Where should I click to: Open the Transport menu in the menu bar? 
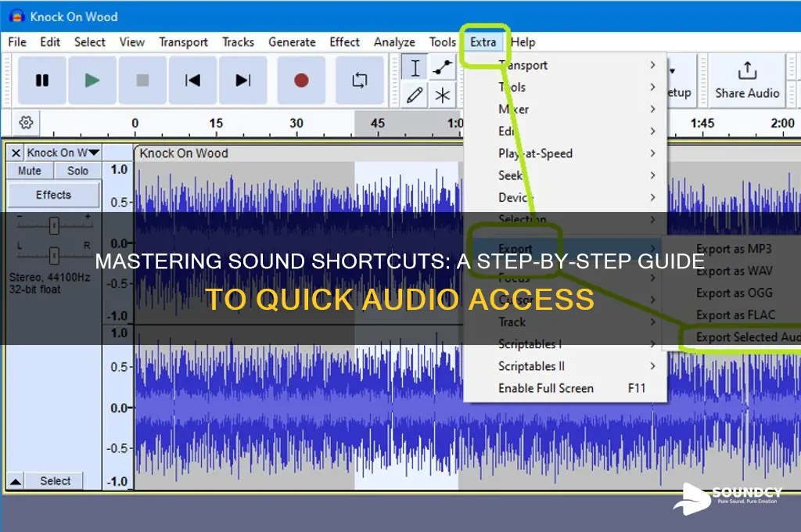point(183,42)
